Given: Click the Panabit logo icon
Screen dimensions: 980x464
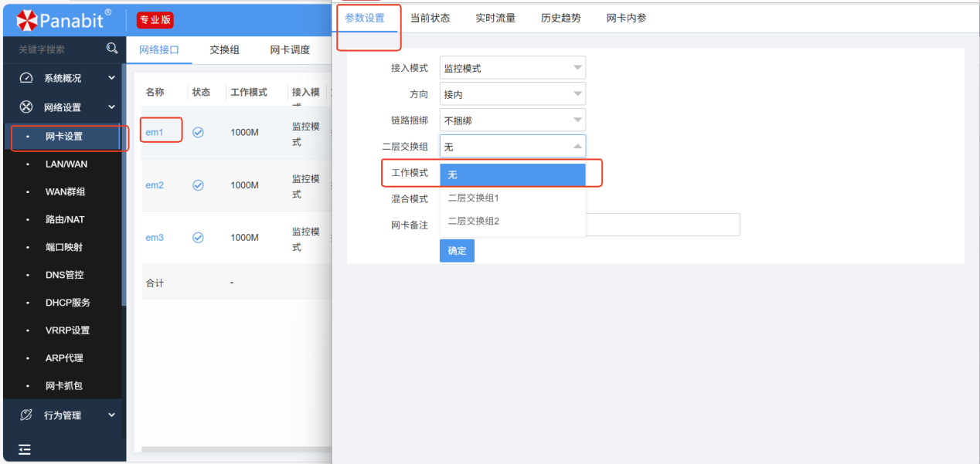Looking at the screenshot, I should click(x=27, y=20).
